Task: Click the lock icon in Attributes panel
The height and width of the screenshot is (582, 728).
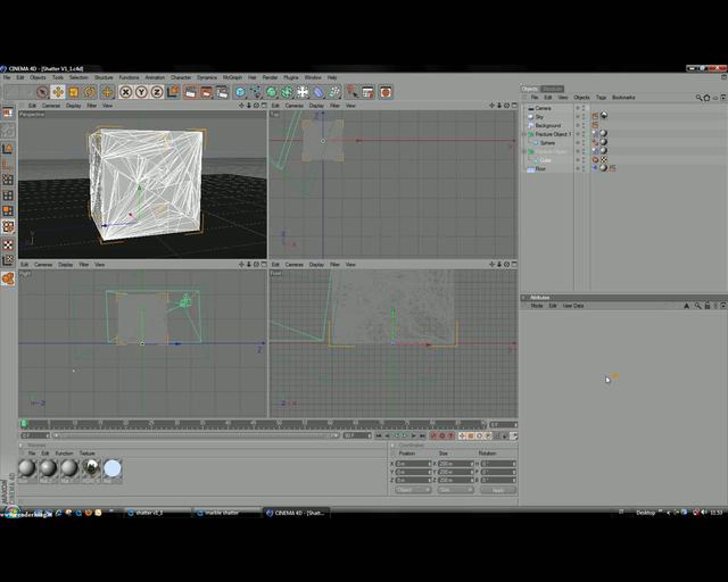Action: (707, 306)
